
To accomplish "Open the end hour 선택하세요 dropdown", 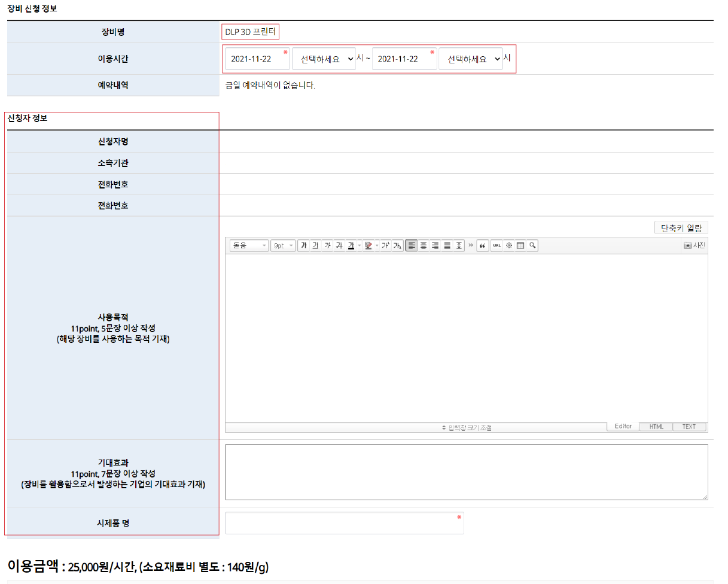I will 470,59.
